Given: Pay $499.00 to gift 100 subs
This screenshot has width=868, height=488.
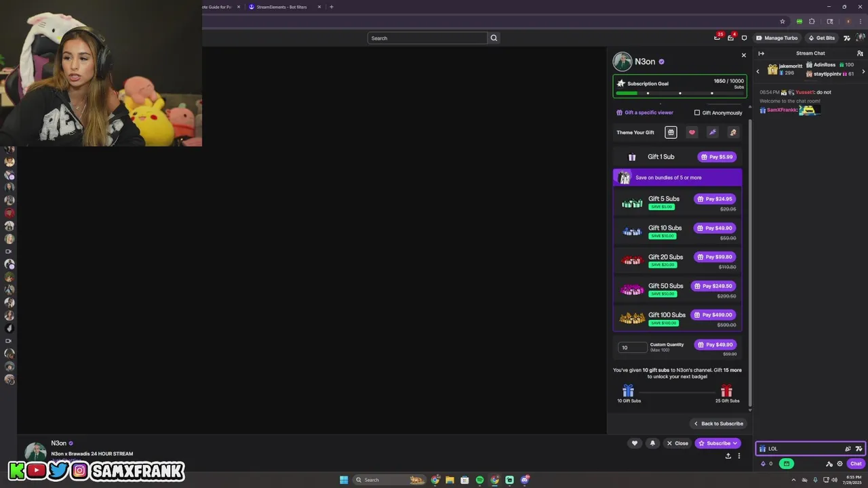Looking at the screenshot, I should pyautogui.click(x=713, y=315).
